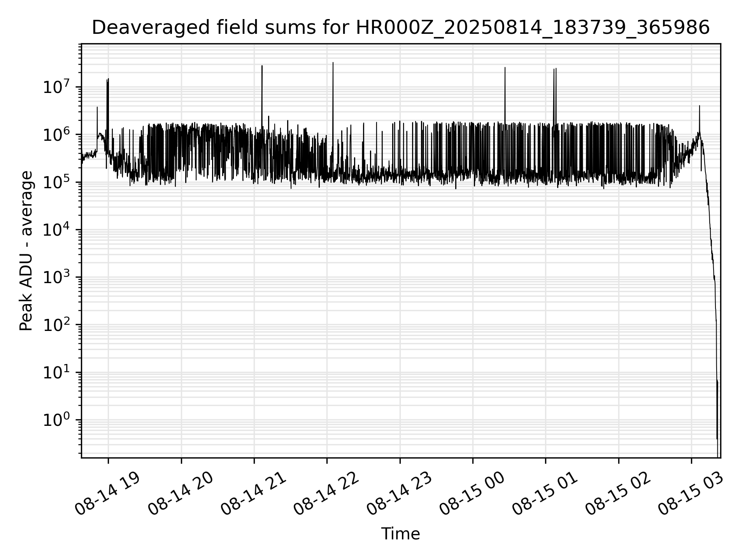Click the x tick label '08-14 21'

click(x=254, y=494)
